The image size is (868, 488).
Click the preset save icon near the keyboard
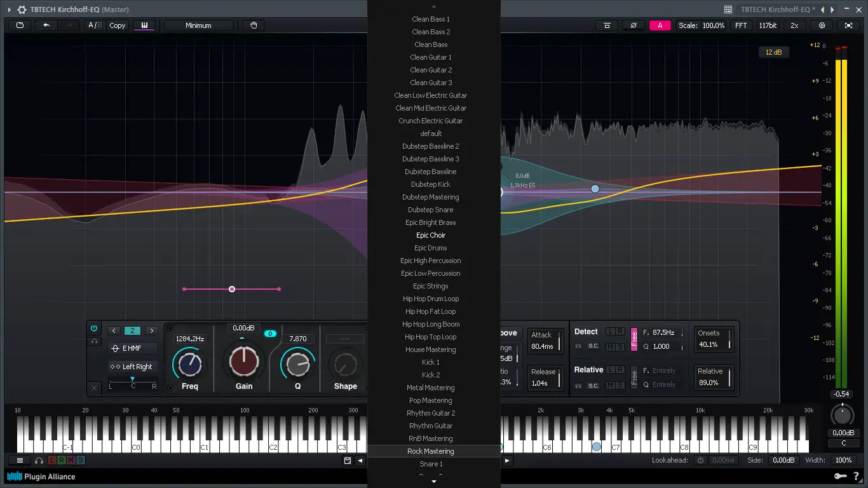pyautogui.click(x=347, y=460)
